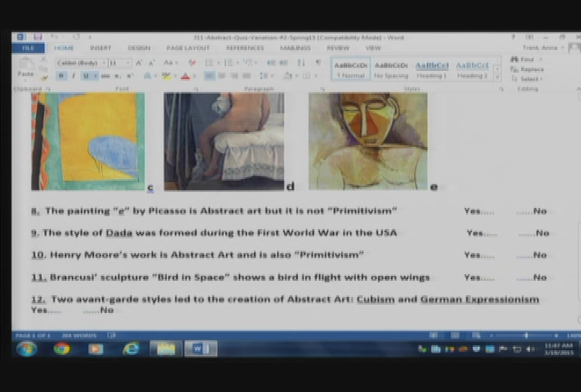This screenshot has height=392, width=581.
Task: Switch to the DESIGN ribbon tab
Action: 139,48
